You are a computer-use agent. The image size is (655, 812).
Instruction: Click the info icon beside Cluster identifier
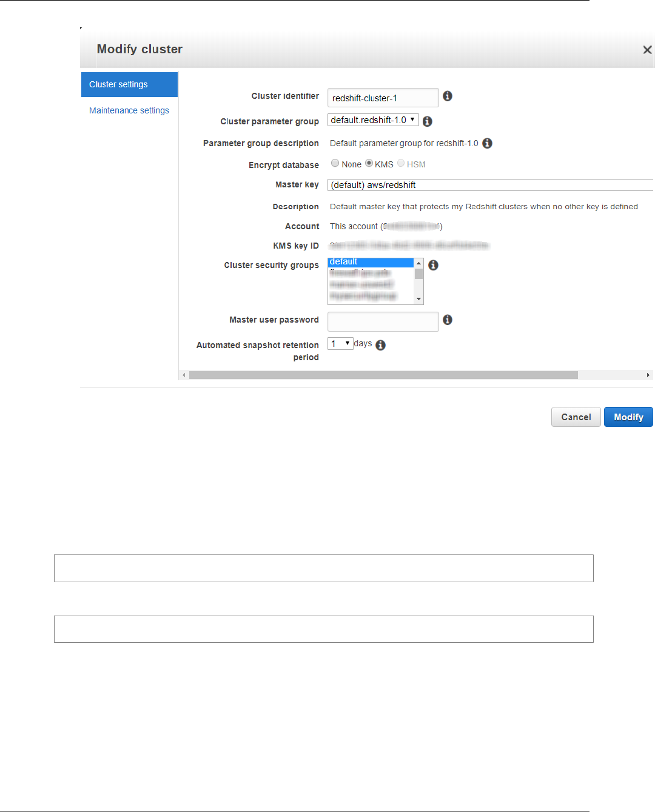click(x=448, y=96)
